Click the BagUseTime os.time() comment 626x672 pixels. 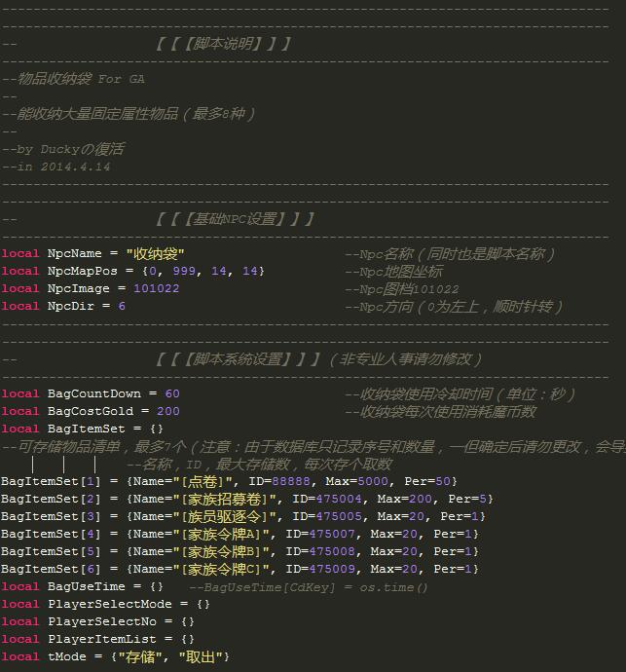pyautogui.click(x=308, y=587)
